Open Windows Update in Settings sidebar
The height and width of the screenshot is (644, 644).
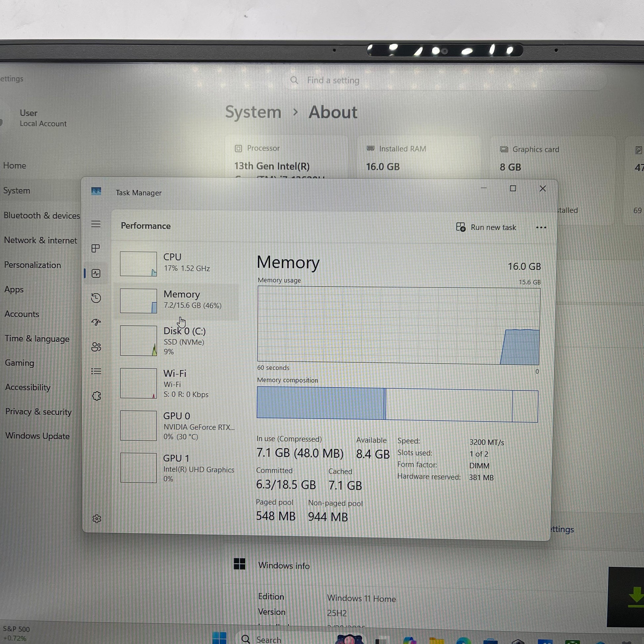click(x=37, y=436)
